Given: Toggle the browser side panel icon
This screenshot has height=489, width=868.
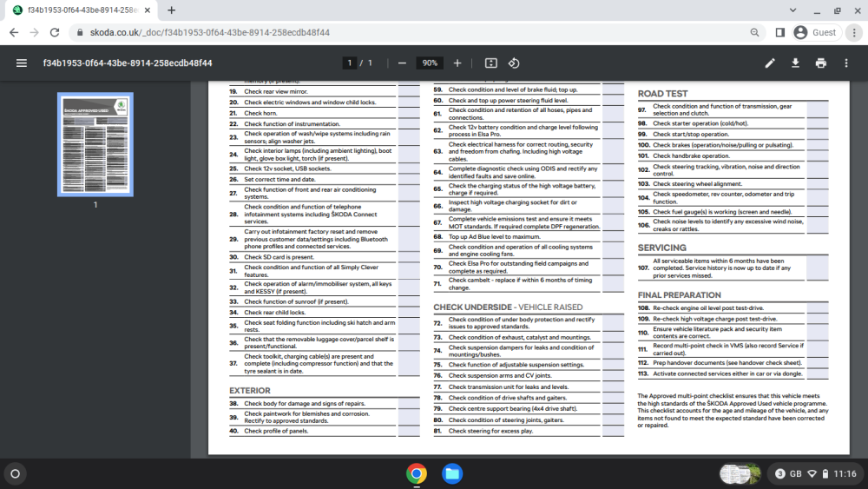Looking at the screenshot, I should (x=780, y=33).
